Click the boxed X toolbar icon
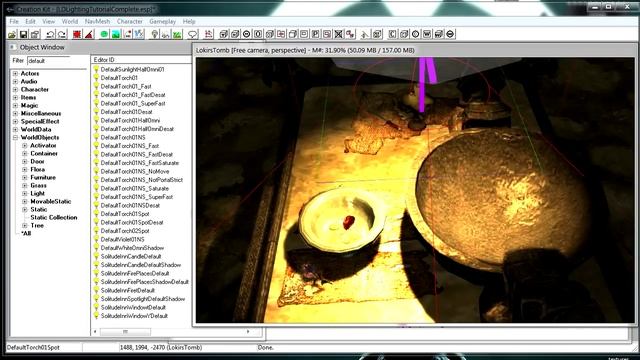 [x=338, y=34]
